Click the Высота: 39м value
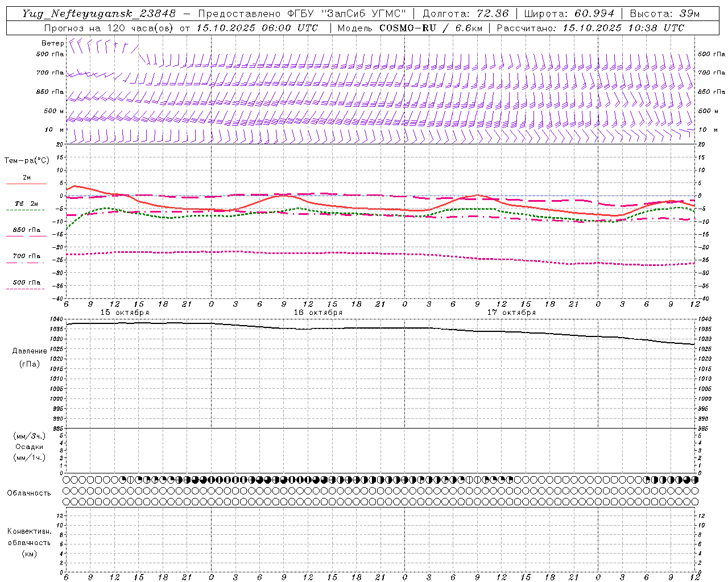This screenshot has height=582, width=728. (665, 14)
